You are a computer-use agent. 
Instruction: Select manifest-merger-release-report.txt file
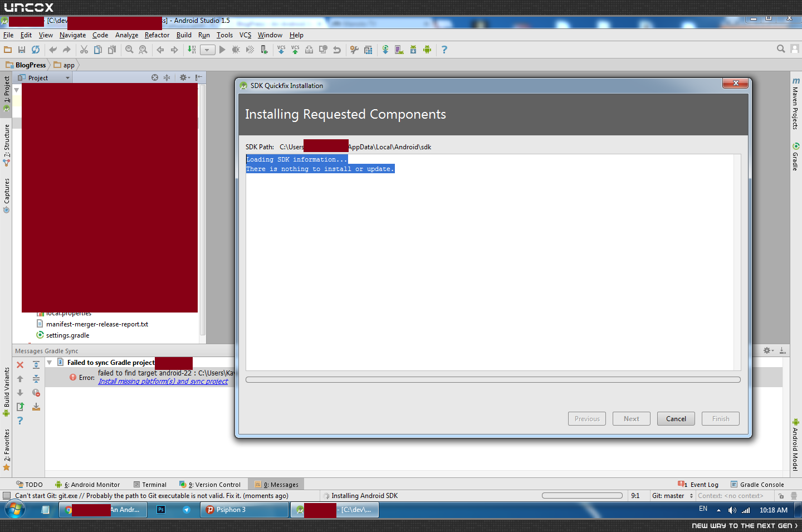(x=97, y=324)
